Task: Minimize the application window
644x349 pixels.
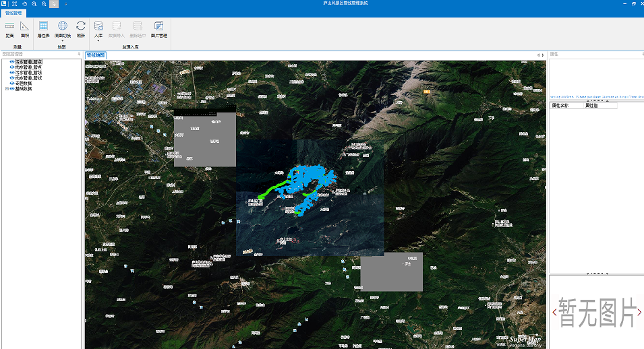Action: pyautogui.click(x=624, y=3)
